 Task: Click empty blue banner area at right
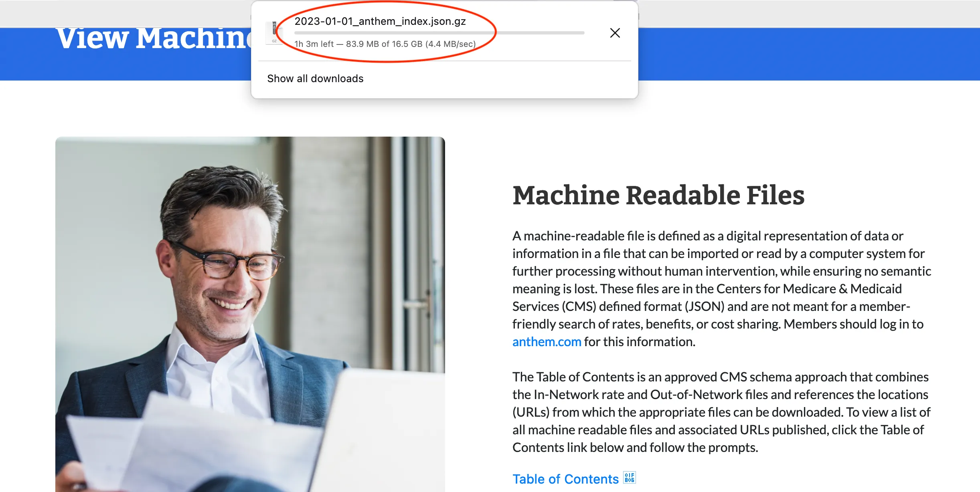802,54
